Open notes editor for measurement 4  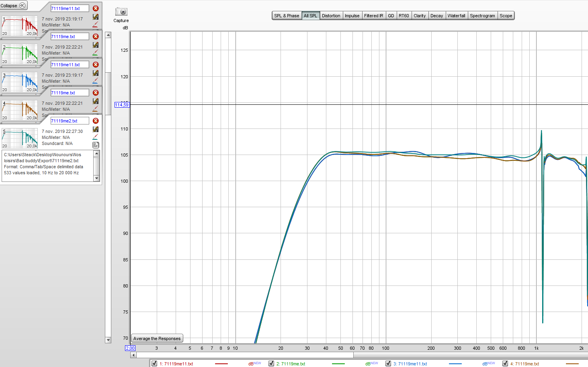(96, 101)
